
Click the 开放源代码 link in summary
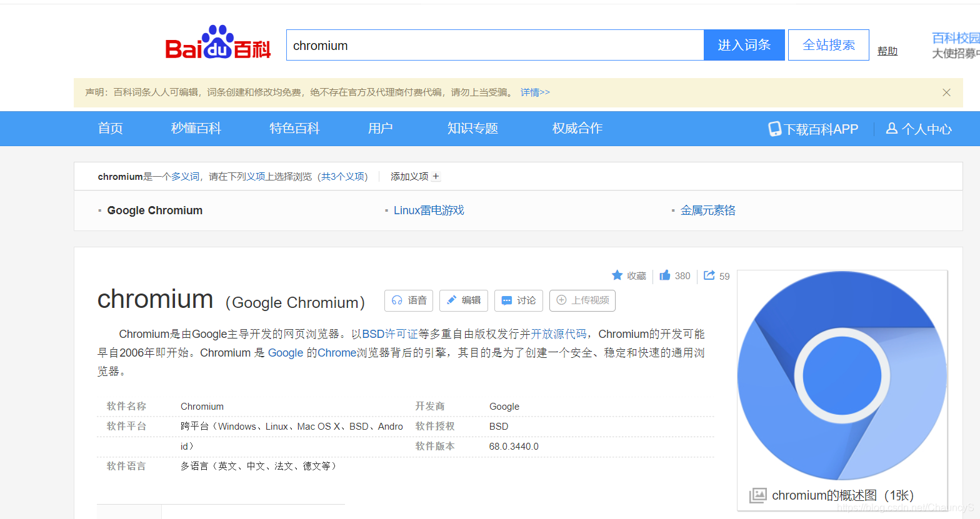tap(559, 334)
